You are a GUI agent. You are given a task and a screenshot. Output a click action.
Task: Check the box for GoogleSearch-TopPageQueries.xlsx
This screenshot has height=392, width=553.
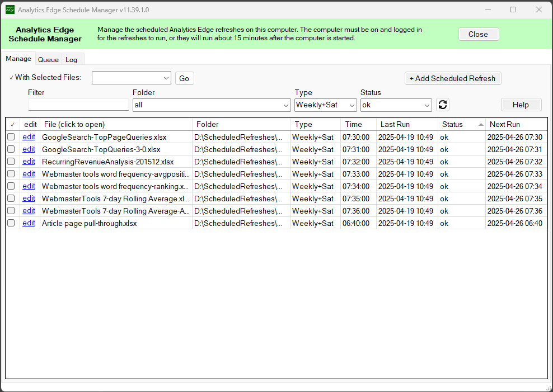11,136
